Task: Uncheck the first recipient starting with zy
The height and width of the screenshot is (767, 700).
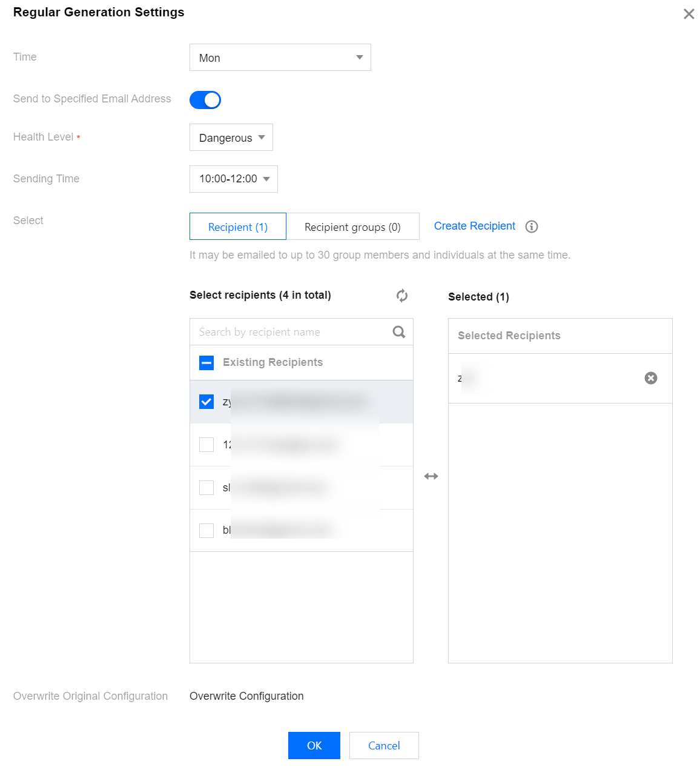Action: tap(206, 402)
